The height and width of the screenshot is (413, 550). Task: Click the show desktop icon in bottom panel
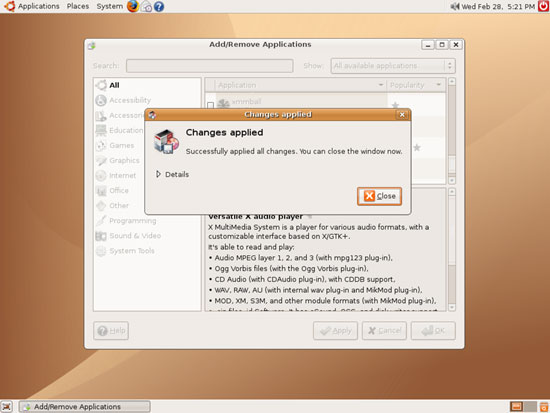(6, 407)
